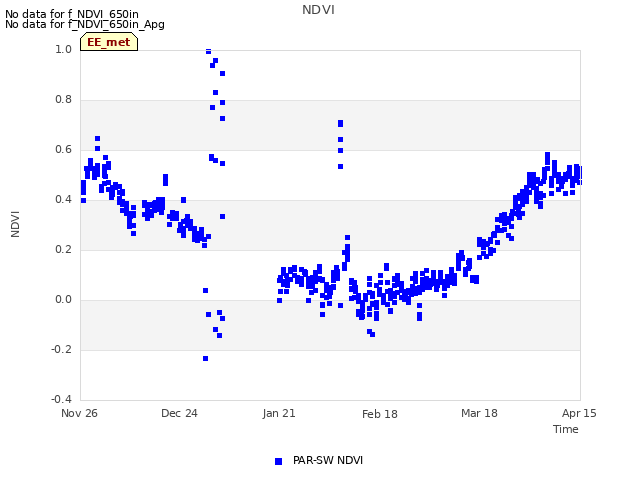Click the topmost data point at 1.0

pyautogui.click(x=208, y=51)
